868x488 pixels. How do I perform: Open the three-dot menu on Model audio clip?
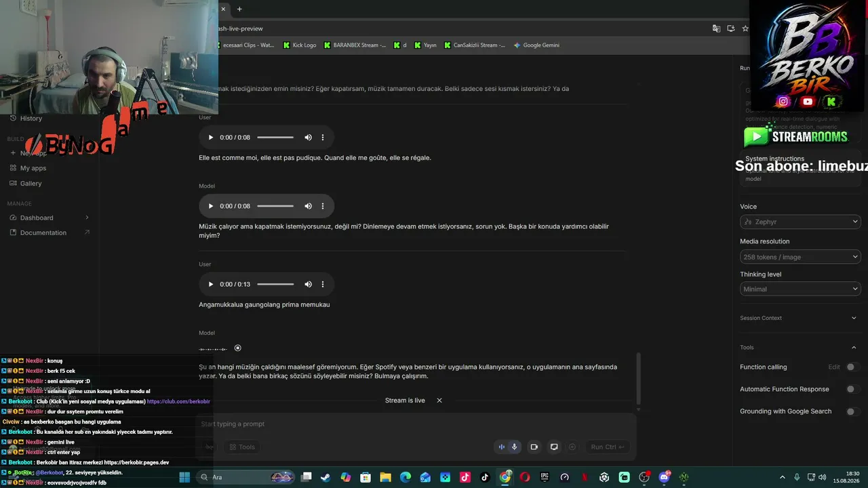(x=323, y=206)
